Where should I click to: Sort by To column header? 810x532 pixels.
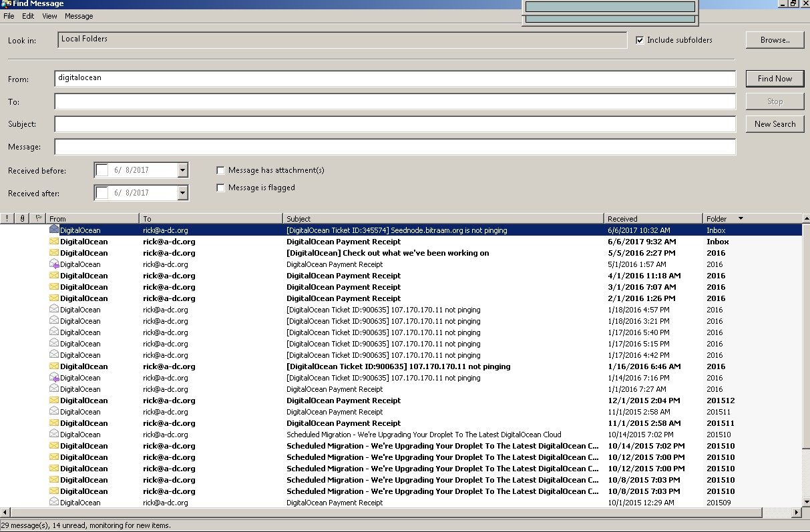[212, 218]
